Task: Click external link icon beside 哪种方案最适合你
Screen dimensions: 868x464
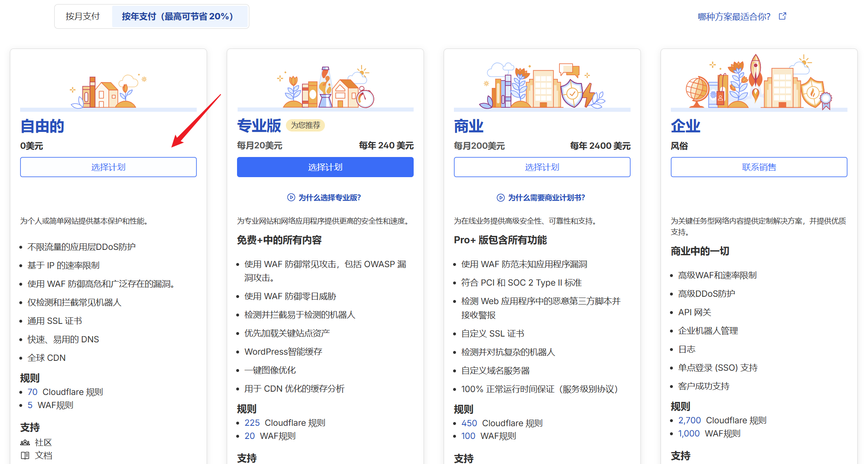Action: pyautogui.click(x=783, y=16)
